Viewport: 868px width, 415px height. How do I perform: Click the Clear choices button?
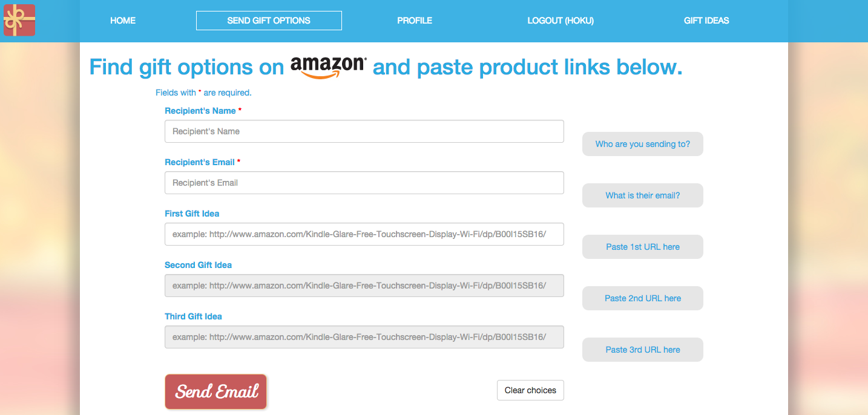(x=530, y=390)
